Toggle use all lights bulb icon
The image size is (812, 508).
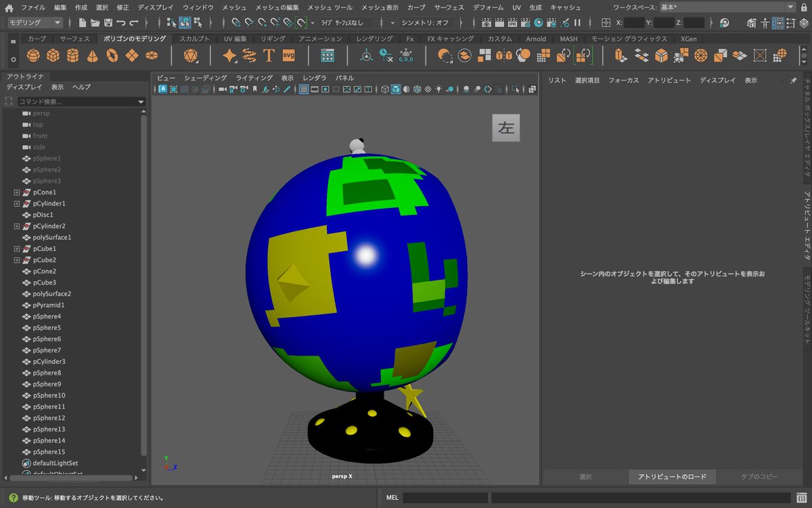click(x=438, y=89)
